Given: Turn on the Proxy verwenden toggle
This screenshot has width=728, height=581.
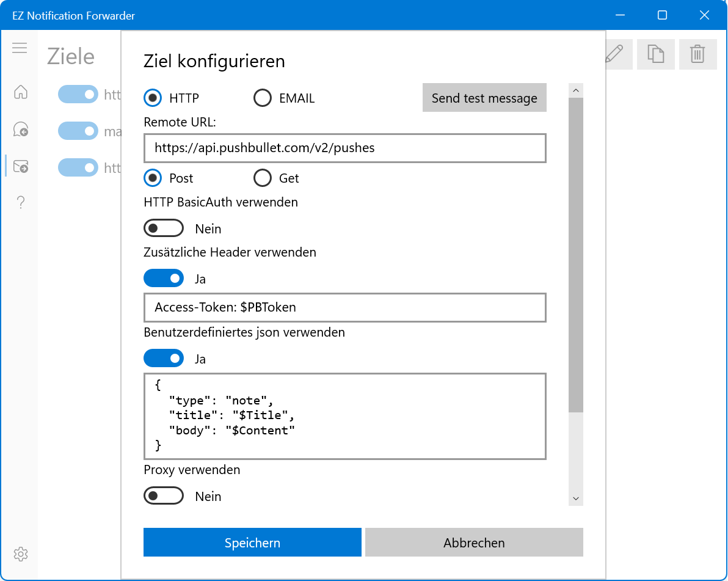Looking at the screenshot, I should pyautogui.click(x=164, y=496).
